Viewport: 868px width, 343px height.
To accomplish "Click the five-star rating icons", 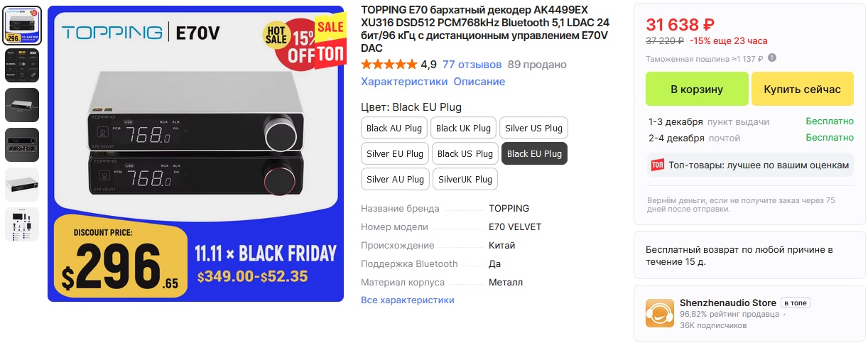I will [389, 65].
